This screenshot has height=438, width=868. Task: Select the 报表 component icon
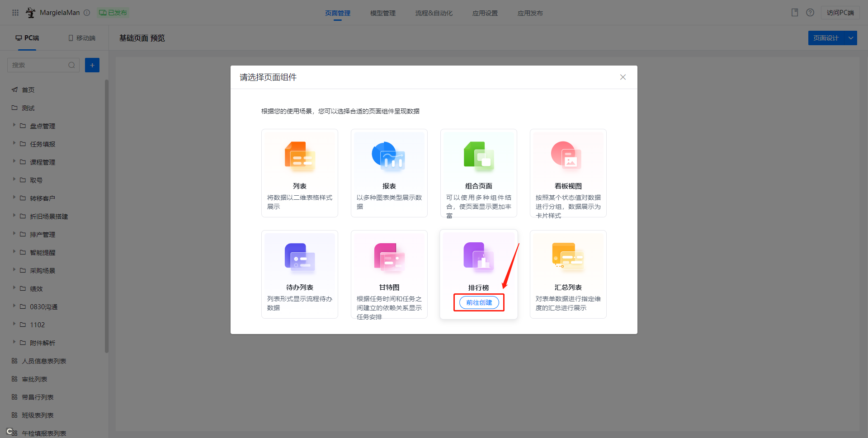(x=389, y=156)
